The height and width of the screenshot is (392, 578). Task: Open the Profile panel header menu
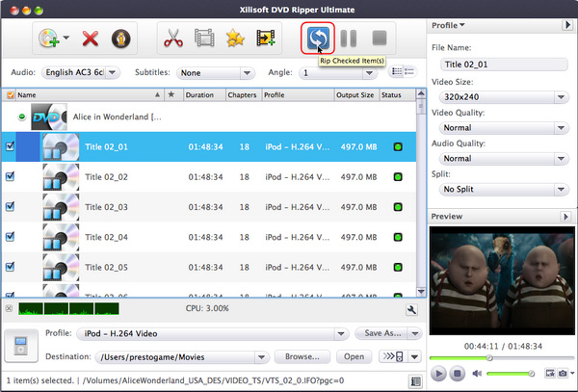[x=448, y=25]
